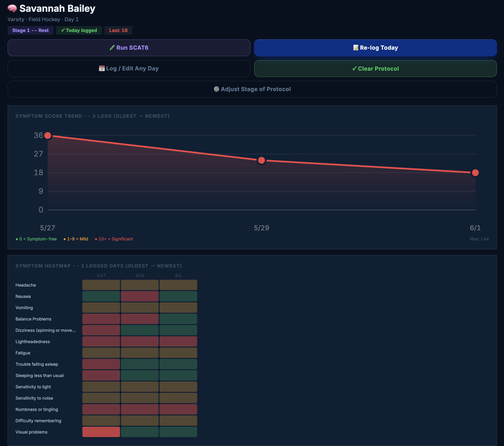
Task: Click the Difficulty remembering row label
Action: click(38, 421)
